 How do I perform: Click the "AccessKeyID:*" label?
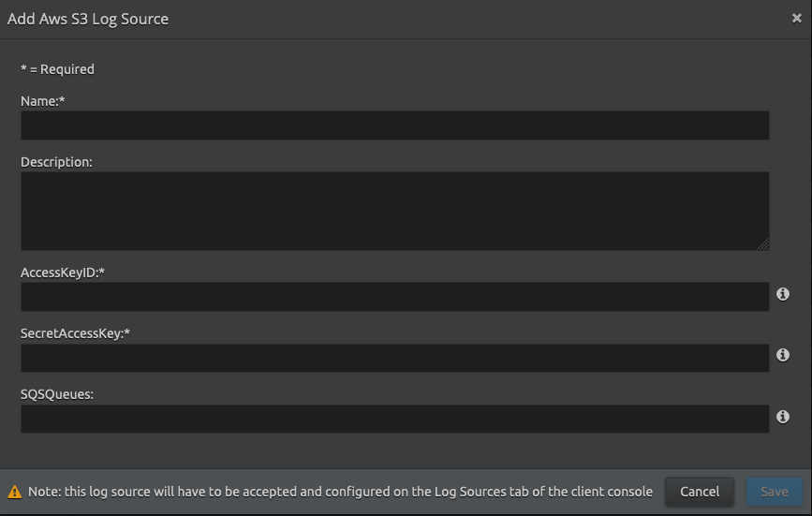[63, 273]
